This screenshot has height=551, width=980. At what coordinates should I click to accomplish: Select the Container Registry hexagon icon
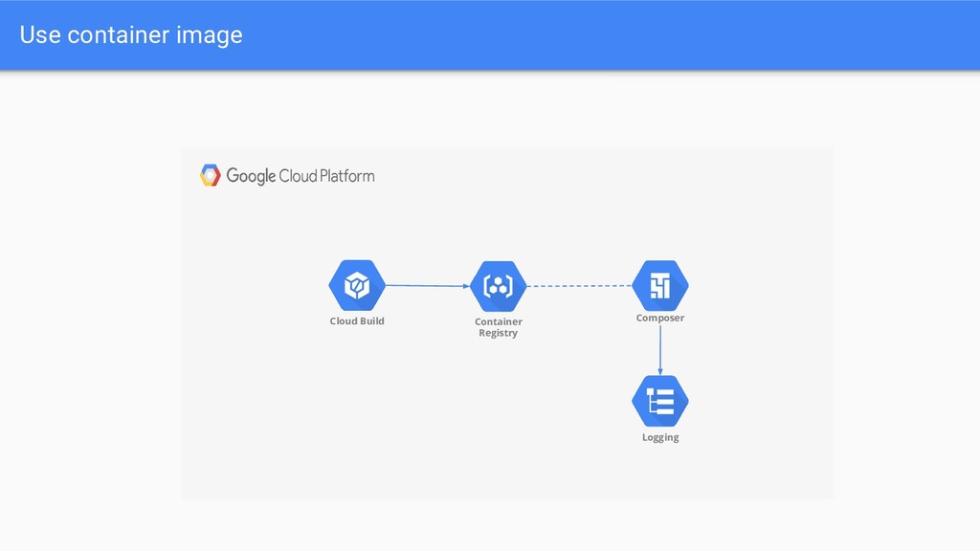[498, 286]
